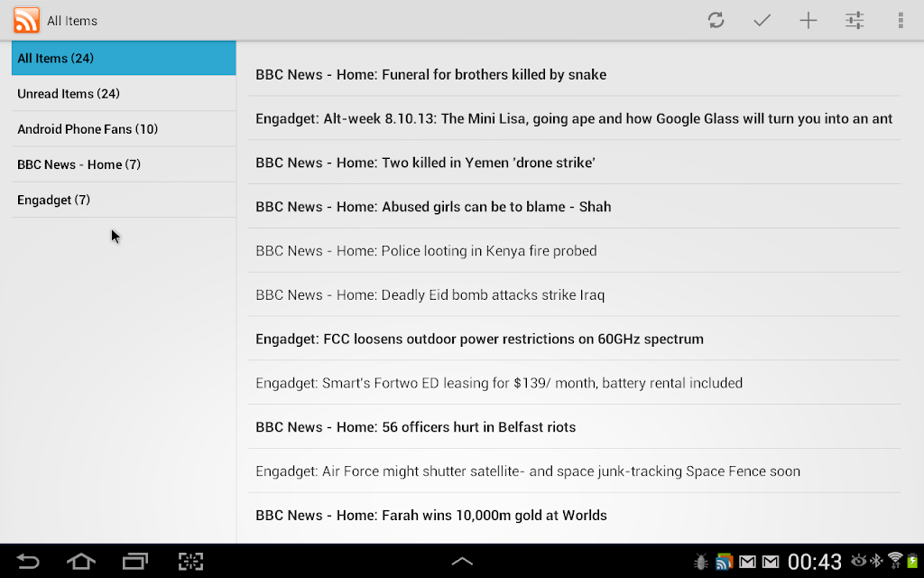Select the Unread Items (24) category

point(124,93)
